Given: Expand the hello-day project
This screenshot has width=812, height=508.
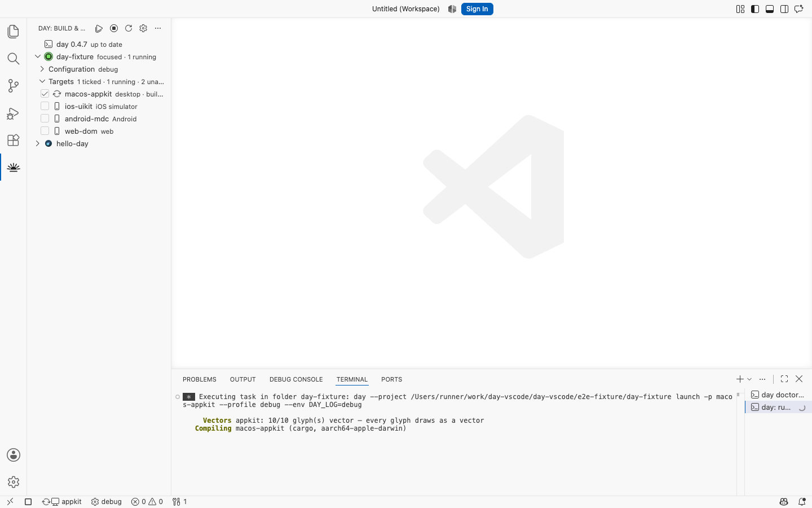Looking at the screenshot, I should coord(38,143).
